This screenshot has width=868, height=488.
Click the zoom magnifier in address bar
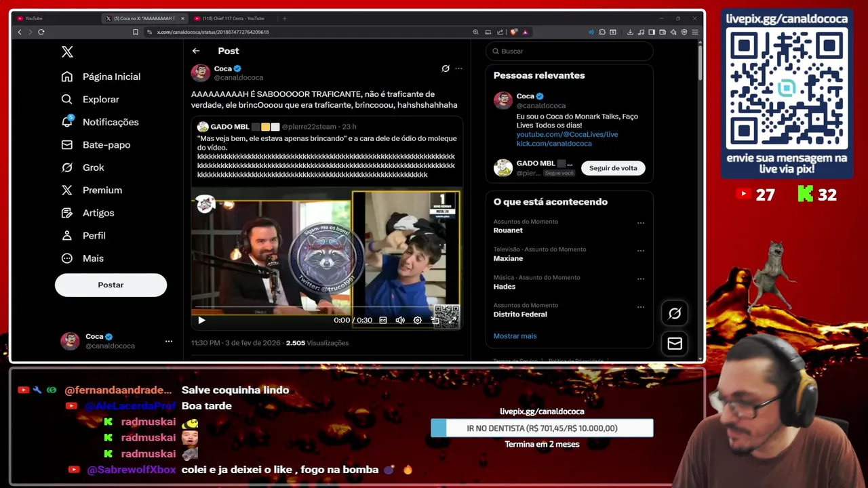coord(475,32)
